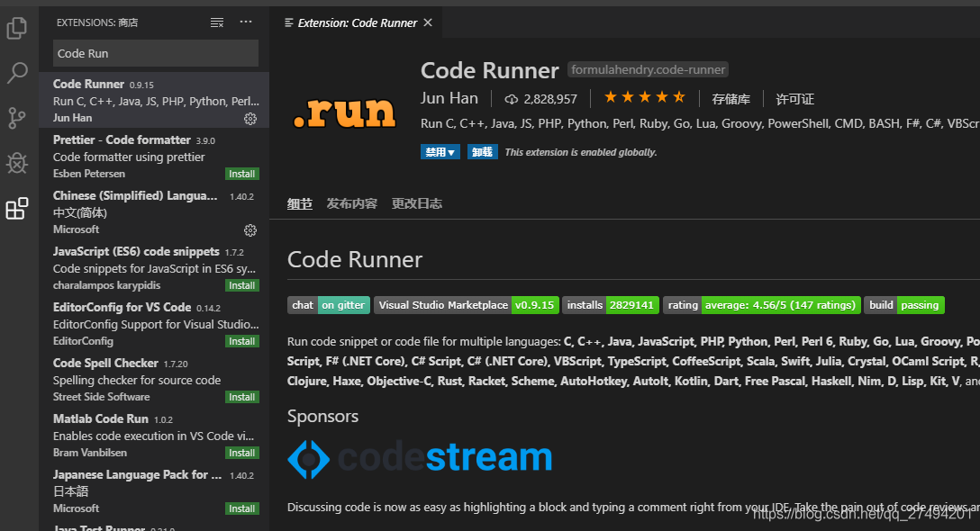Open the codestream sponsor logo

[x=420, y=458]
